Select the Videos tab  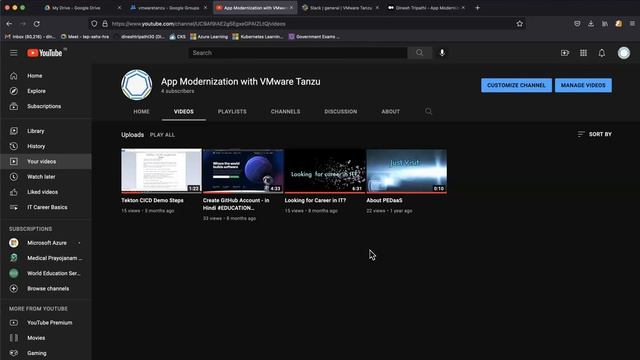pyautogui.click(x=184, y=111)
